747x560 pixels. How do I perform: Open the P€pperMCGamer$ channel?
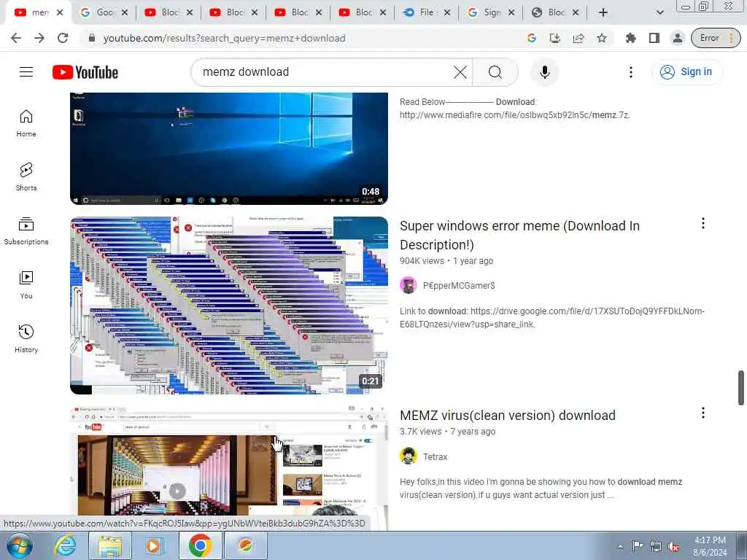point(459,286)
